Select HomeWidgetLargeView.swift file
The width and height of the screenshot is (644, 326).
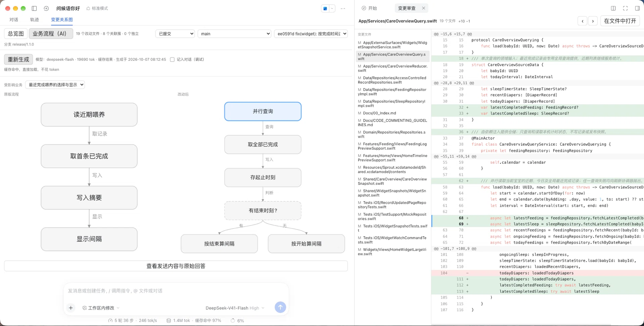tap(393, 252)
